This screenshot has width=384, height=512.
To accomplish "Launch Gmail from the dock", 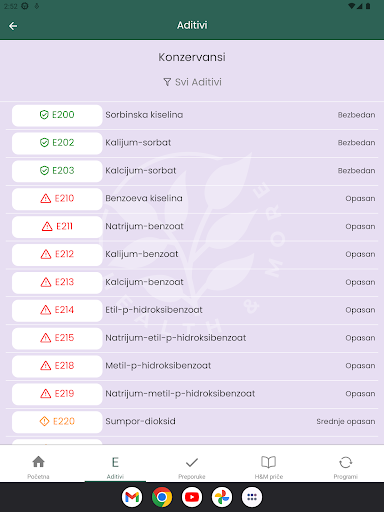I will [132, 497].
